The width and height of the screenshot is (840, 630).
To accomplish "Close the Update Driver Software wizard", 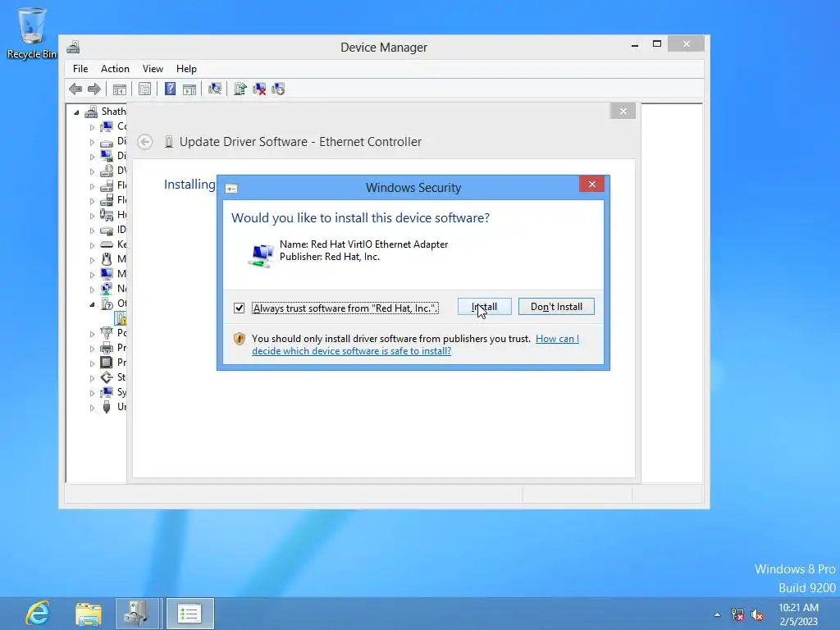I will pos(623,111).
